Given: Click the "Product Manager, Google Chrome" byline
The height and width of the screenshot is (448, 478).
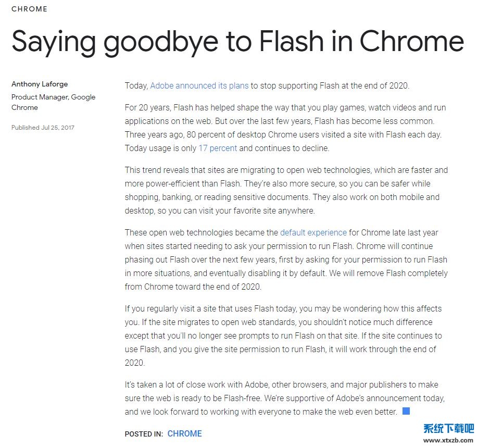Looking at the screenshot, I should point(53,102).
